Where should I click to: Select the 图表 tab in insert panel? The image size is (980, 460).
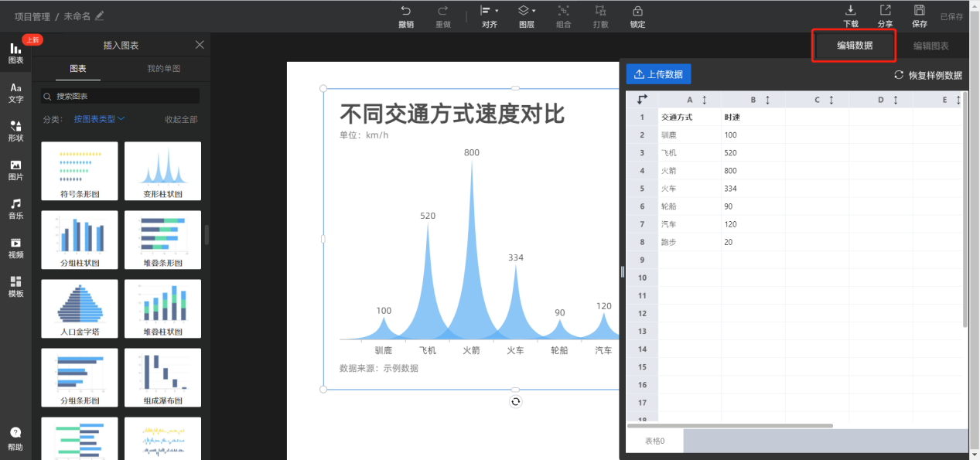pyautogui.click(x=78, y=69)
